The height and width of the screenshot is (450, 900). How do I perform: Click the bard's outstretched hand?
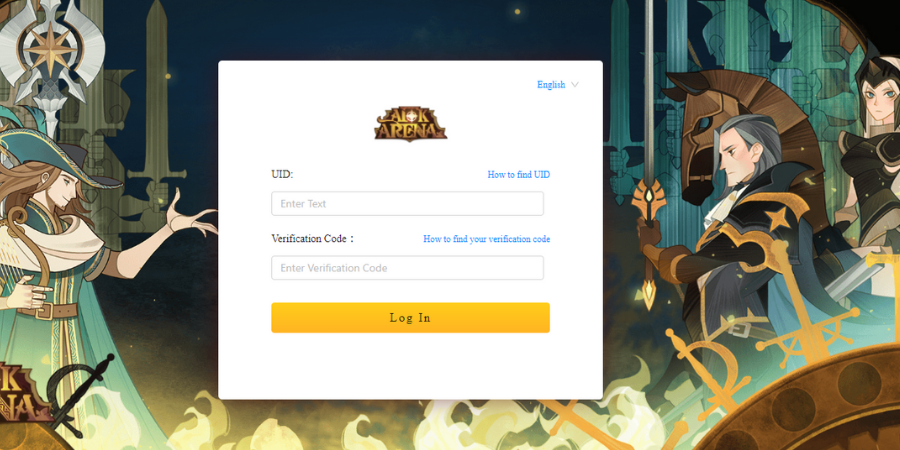point(189,214)
